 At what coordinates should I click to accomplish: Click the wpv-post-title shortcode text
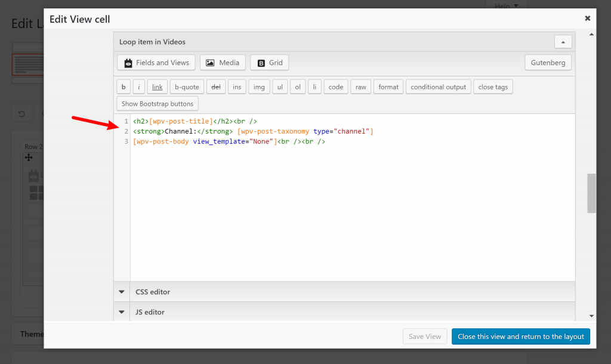pyautogui.click(x=181, y=121)
